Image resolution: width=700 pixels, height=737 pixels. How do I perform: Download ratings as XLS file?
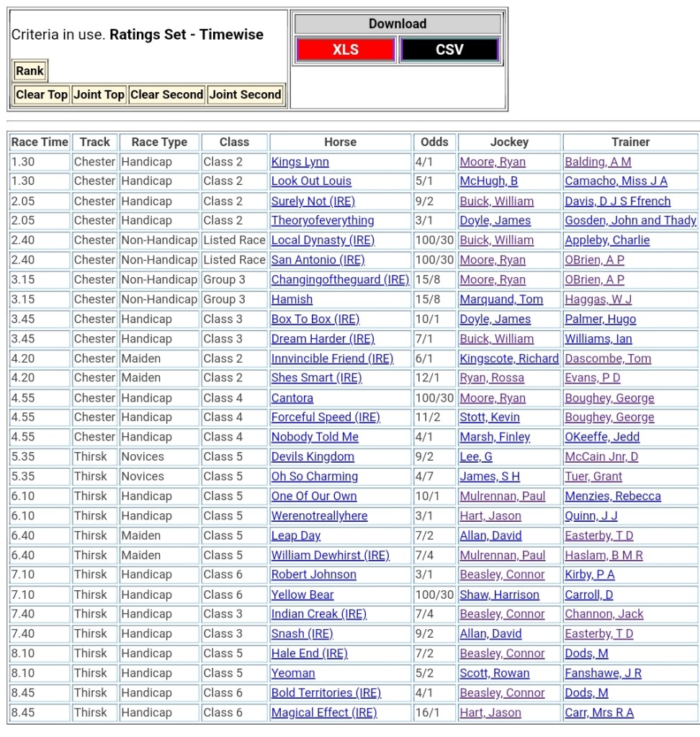pos(345,50)
